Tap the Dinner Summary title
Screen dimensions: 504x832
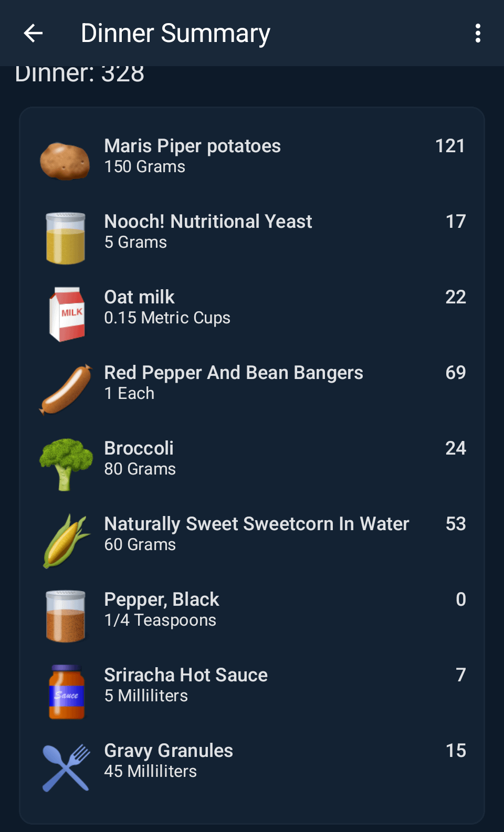(175, 33)
